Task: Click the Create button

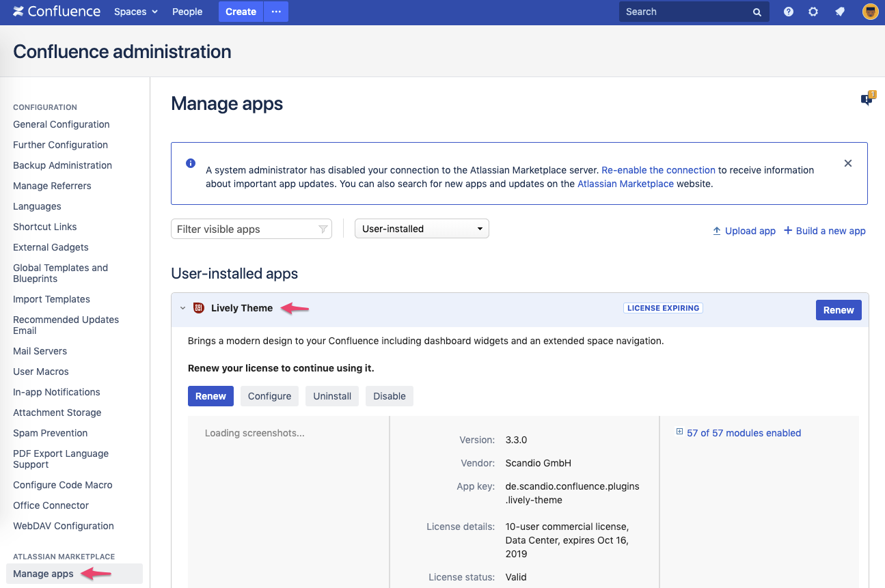Action: coord(241,12)
